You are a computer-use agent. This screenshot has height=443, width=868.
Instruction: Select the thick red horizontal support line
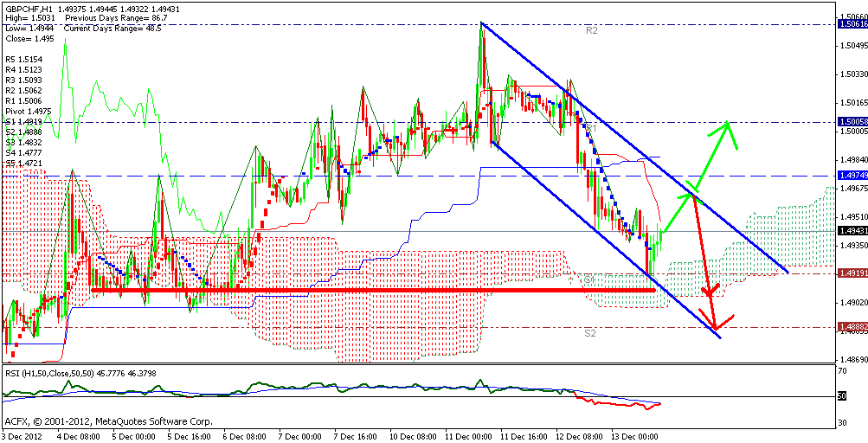(373, 290)
